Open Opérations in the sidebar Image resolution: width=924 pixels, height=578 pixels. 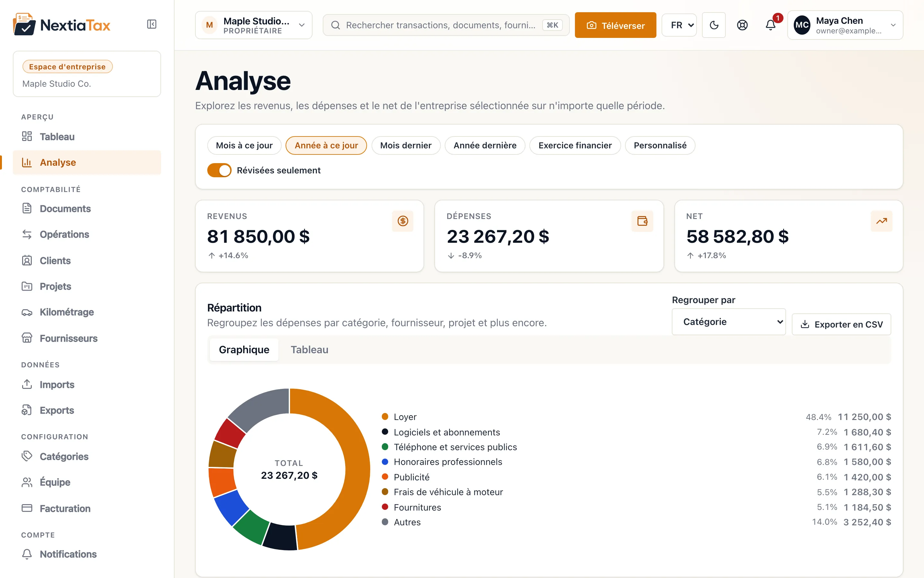click(87, 234)
